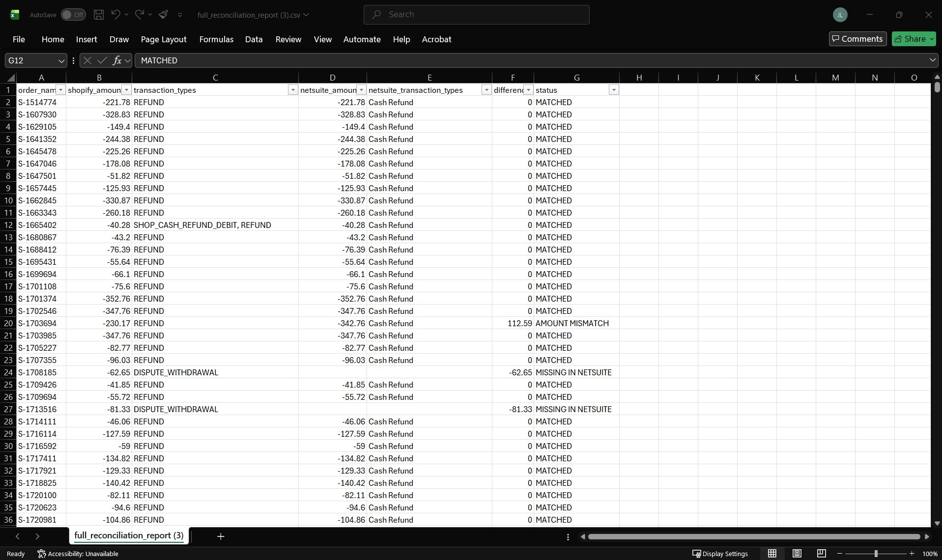Open the Comments pane
942x560 pixels.
pyautogui.click(x=857, y=38)
